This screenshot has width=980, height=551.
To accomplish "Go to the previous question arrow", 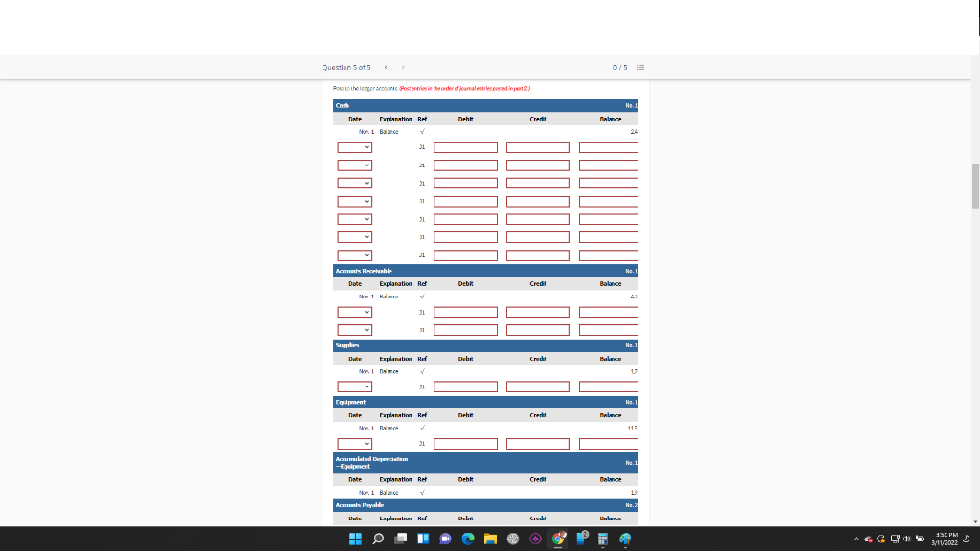I will [x=386, y=68].
